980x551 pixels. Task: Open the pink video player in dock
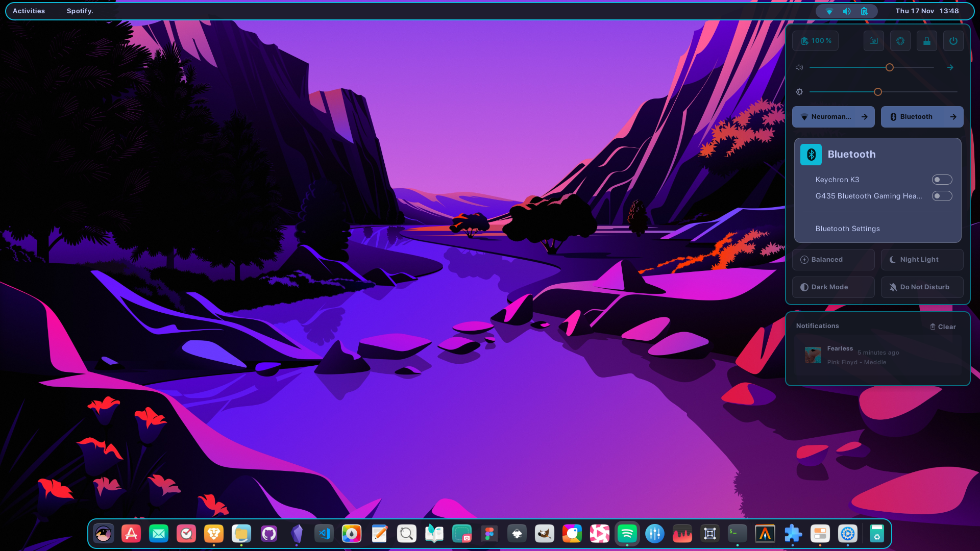pyautogui.click(x=600, y=534)
